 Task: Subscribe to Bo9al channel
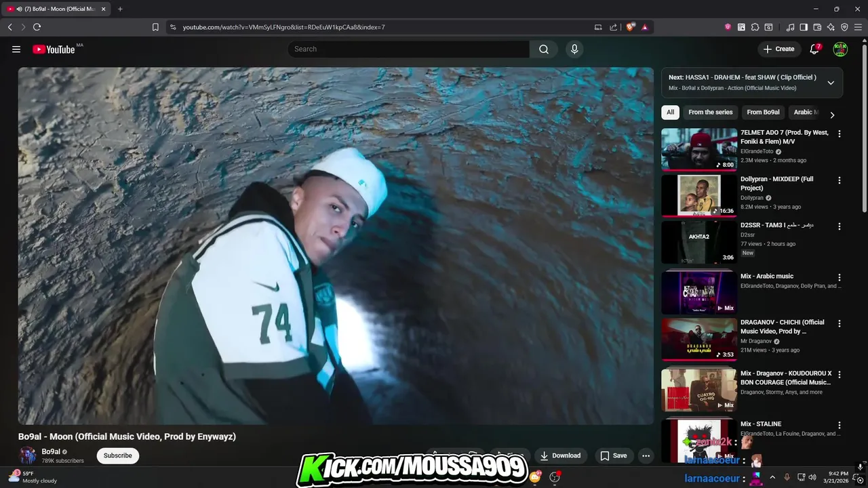(x=117, y=455)
